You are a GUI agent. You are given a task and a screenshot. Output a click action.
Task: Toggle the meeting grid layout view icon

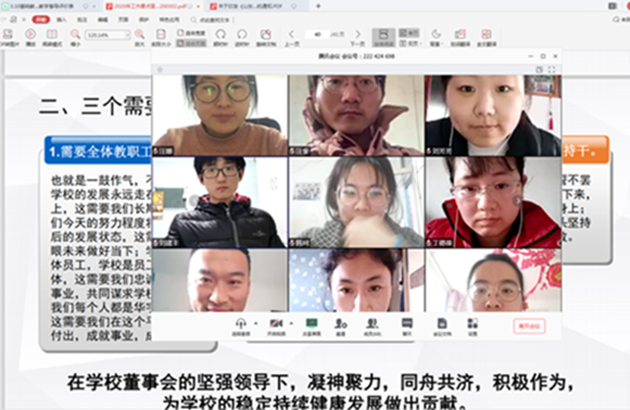click(538, 69)
